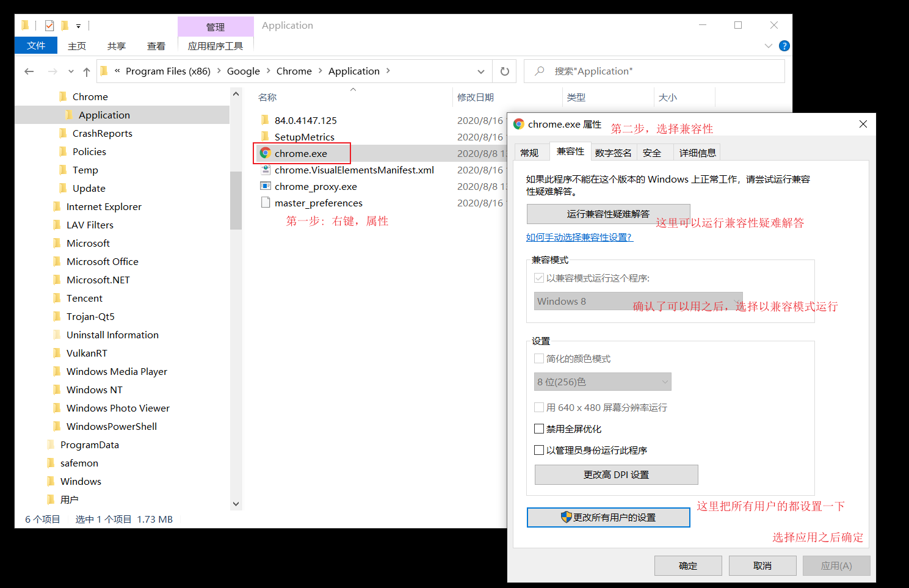Switch to the 主页 ribbon tab
This screenshot has width=909, height=588.
[77, 46]
